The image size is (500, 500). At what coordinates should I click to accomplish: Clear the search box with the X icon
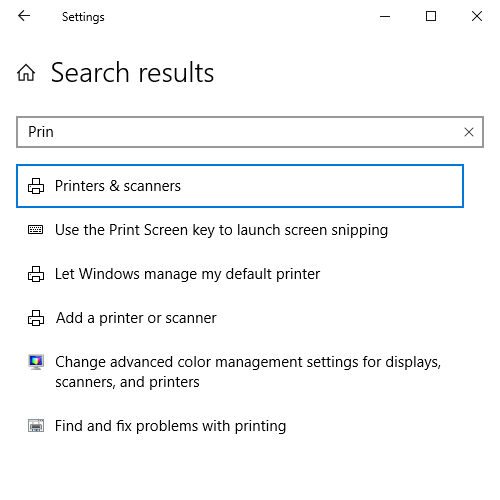[x=469, y=132]
